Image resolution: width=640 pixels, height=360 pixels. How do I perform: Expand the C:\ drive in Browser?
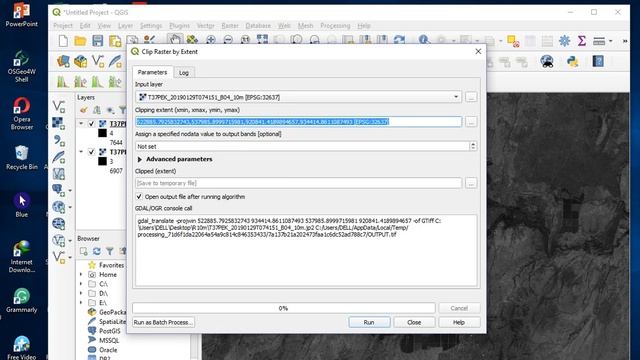[x=81, y=284]
